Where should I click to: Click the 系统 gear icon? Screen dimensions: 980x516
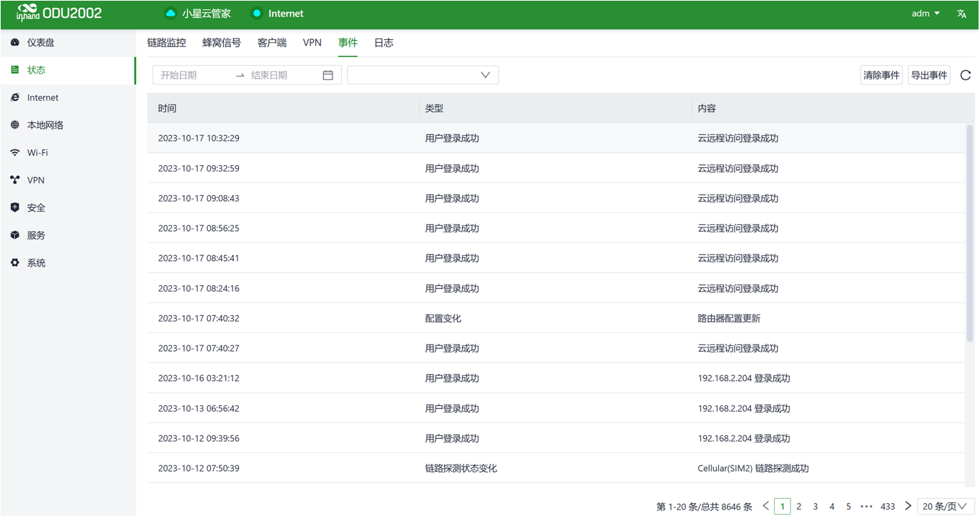coord(15,263)
